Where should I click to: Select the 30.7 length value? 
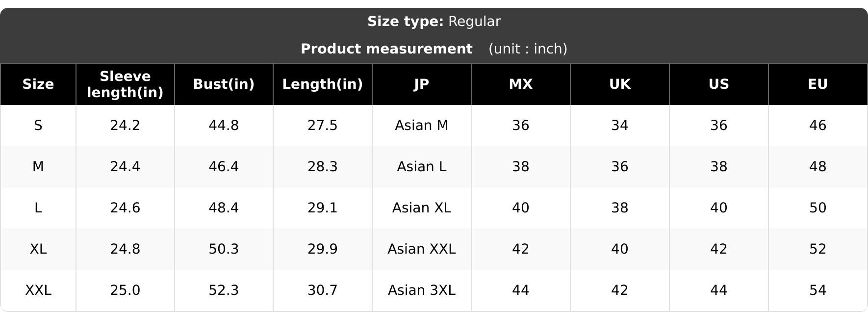pos(323,290)
